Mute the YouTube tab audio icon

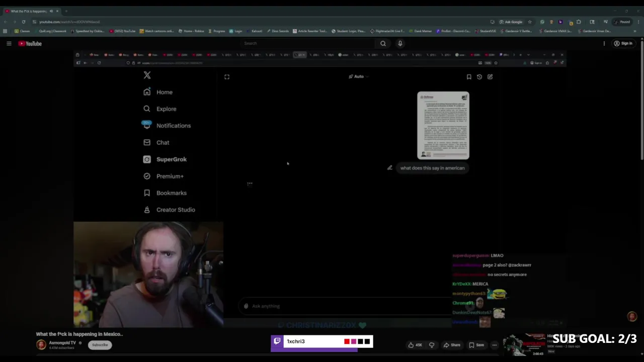[x=51, y=11]
